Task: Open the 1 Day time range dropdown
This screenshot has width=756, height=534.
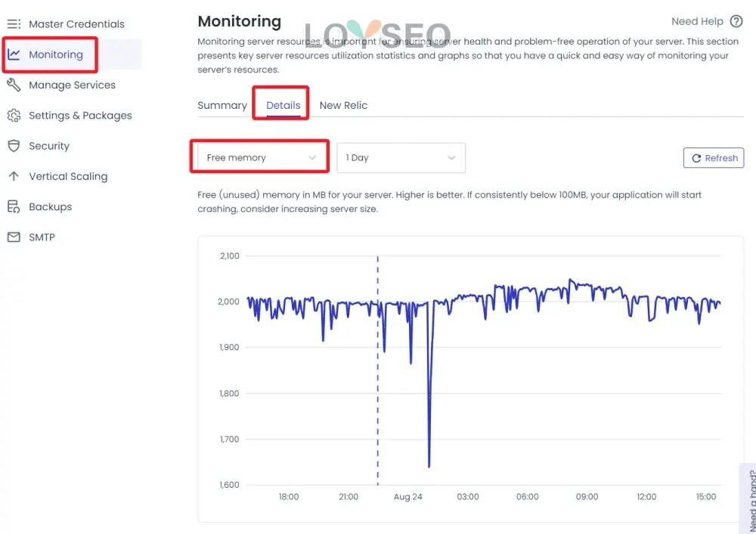Action: pos(401,157)
